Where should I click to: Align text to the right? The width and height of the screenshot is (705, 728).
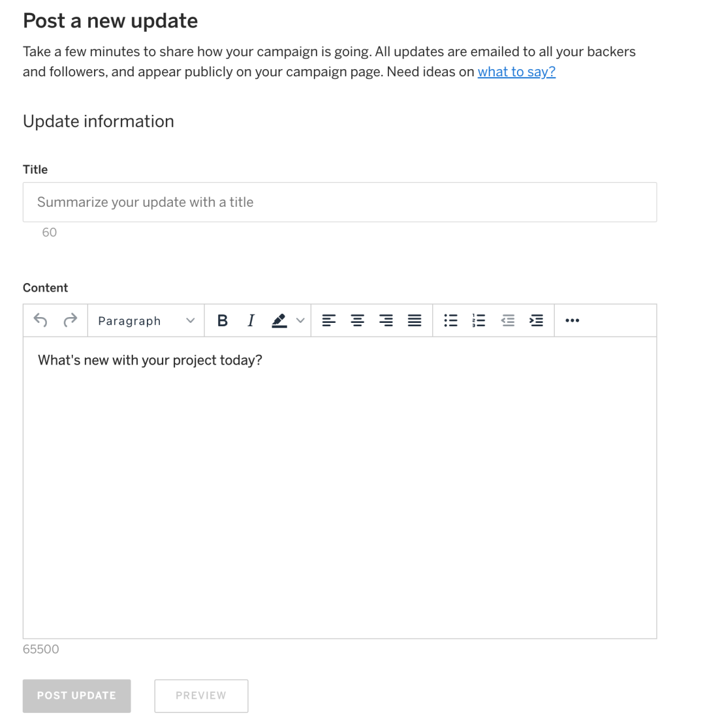[386, 320]
